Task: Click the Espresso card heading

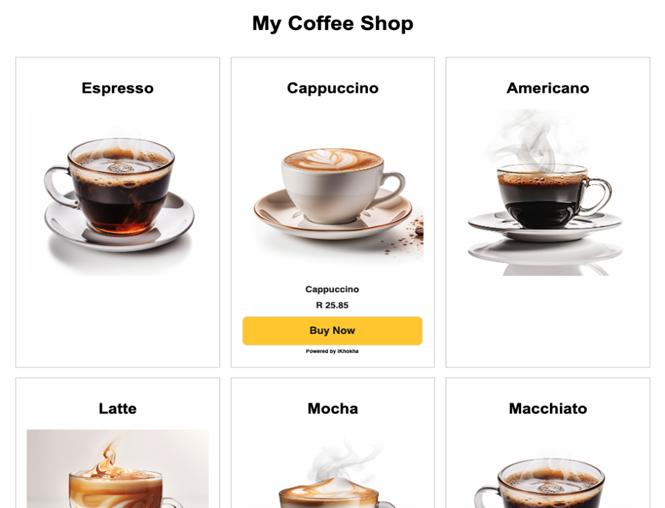Action: pyautogui.click(x=117, y=88)
